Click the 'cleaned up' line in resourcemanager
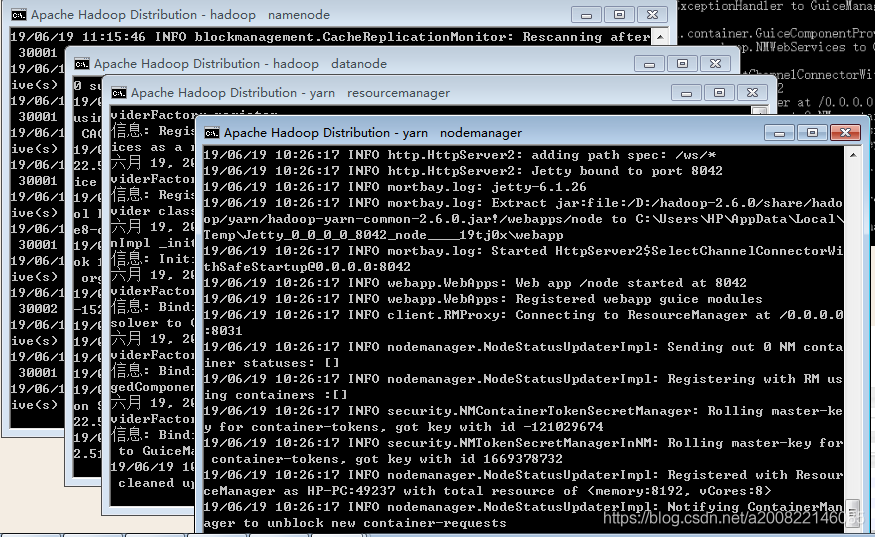This screenshot has width=875, height=537. [156, 483]
